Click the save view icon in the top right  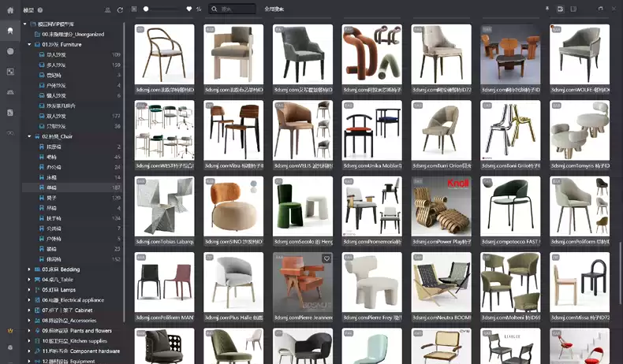560,9
